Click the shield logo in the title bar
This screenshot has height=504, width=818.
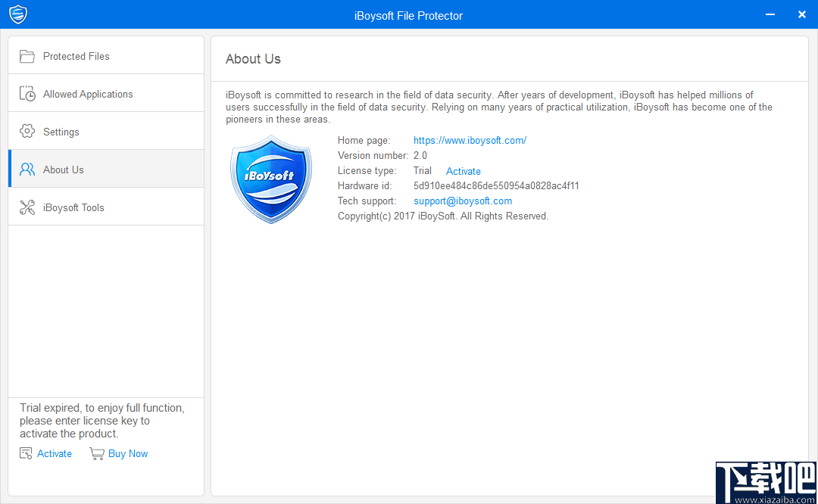click(x=17, y=14)
